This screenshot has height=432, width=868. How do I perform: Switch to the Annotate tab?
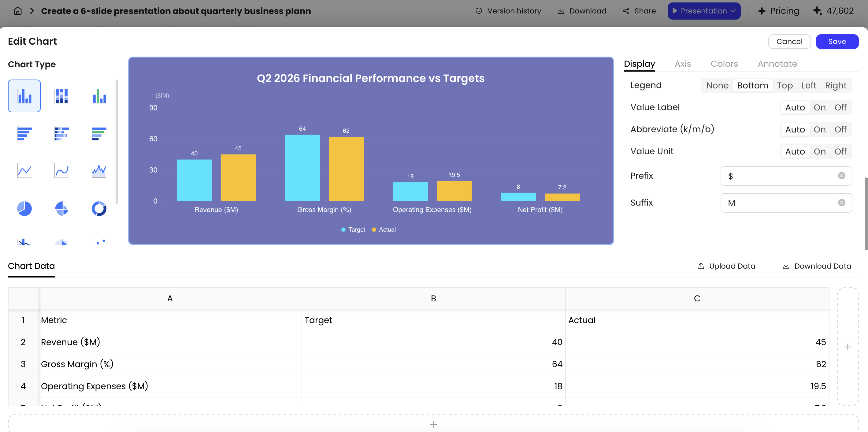point(777,64)
